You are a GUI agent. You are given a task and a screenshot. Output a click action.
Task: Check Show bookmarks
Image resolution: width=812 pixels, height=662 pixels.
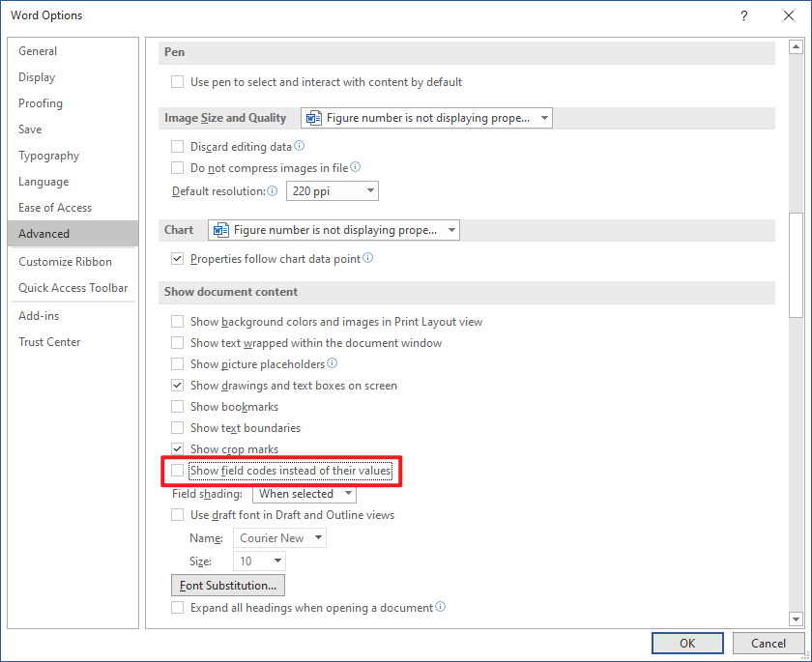[x=177, y=406]
